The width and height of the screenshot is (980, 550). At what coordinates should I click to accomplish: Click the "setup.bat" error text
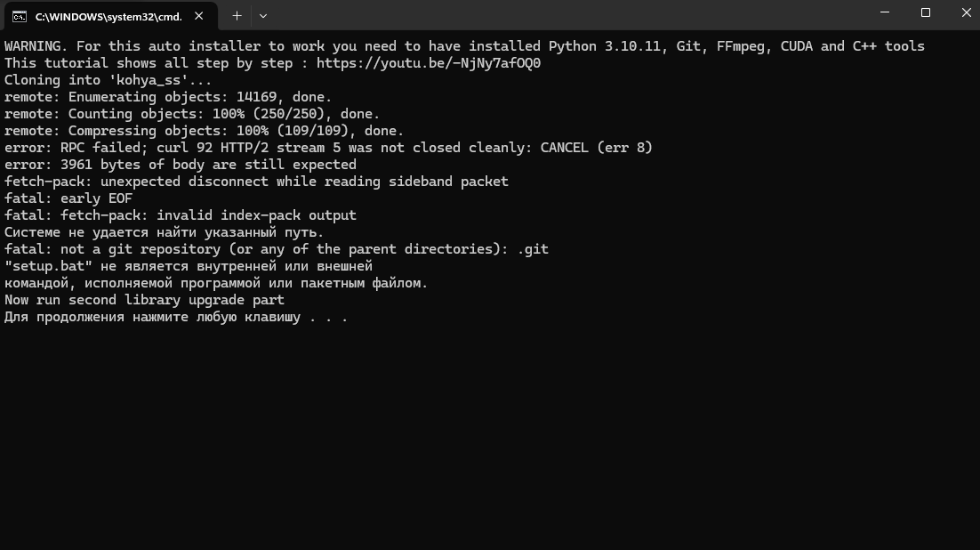click(188, 266)
